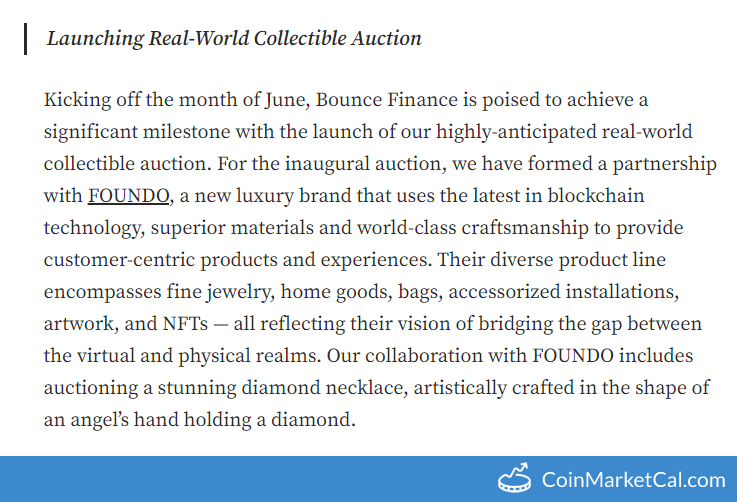Screen dimensions: 737x502
Task: Click the Launching Real-World Collectible Auction heading
Action: 234,39
